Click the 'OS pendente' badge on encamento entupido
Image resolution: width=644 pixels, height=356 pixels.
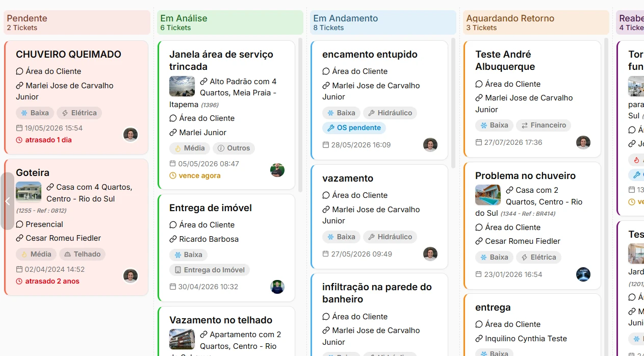(x=354, y=128)
